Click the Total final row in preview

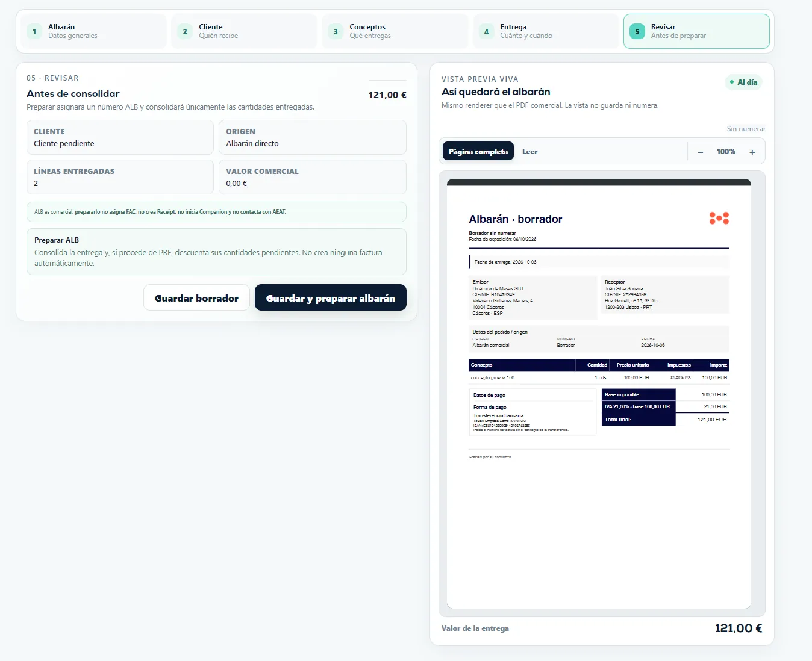click(x=666, y=420)
